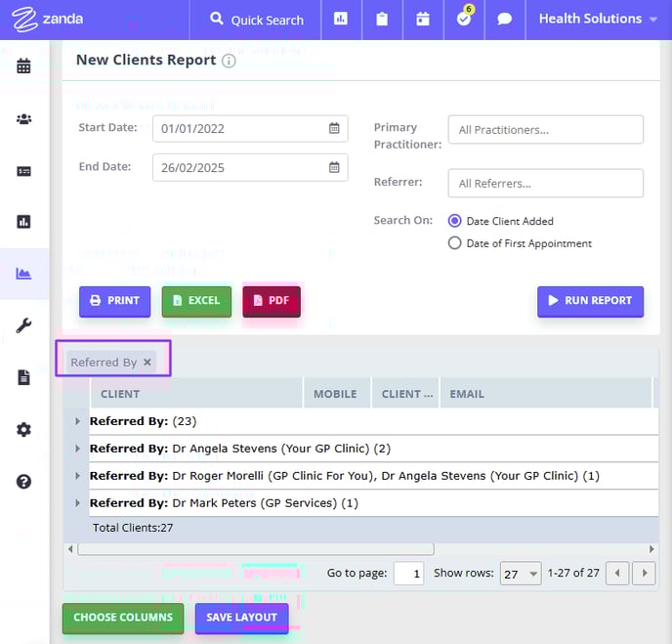This screenshot has height=644, width=672.
Task: Remove the Referred By grouping tag
Action: pyautogui.click(x=147, y=363)
